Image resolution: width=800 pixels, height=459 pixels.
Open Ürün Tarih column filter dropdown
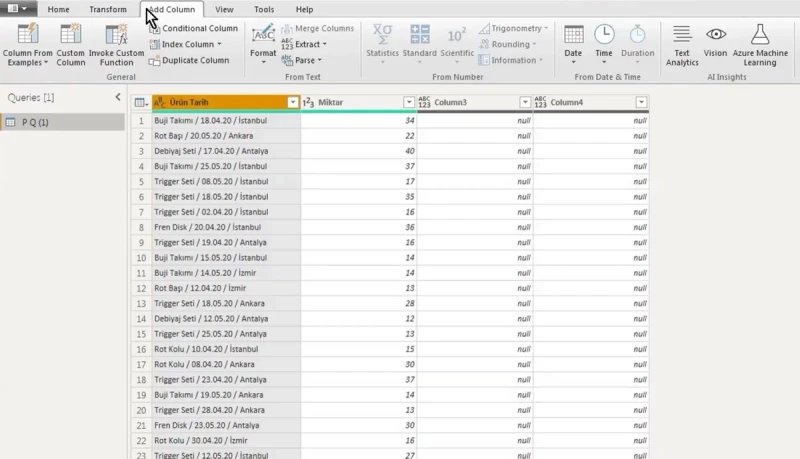click(293, 103)
